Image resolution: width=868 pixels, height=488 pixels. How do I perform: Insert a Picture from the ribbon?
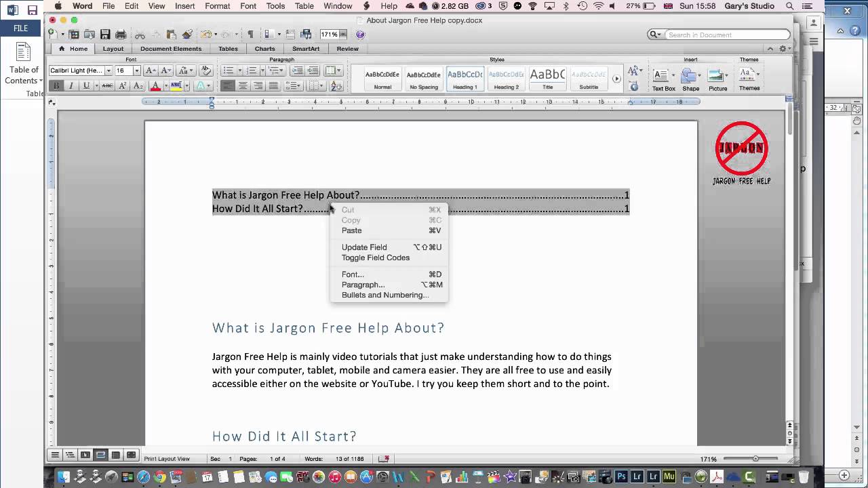click(x=717, y=79)
